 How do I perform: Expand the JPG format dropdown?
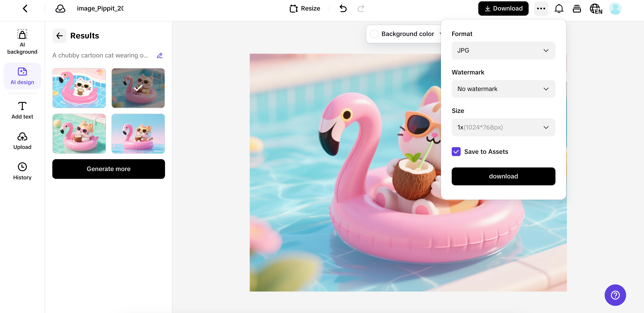(503, 51)
